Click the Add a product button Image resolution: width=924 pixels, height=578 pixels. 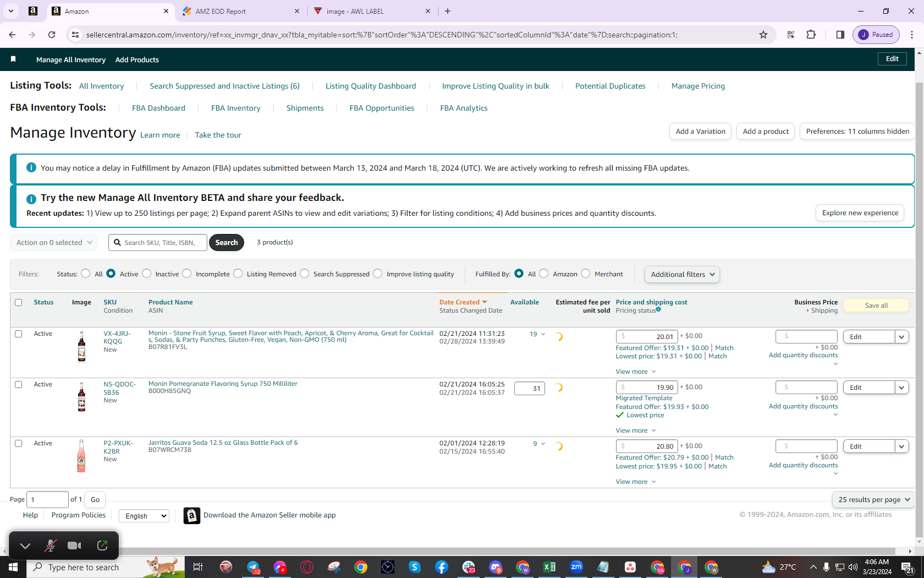pos(766,131)
